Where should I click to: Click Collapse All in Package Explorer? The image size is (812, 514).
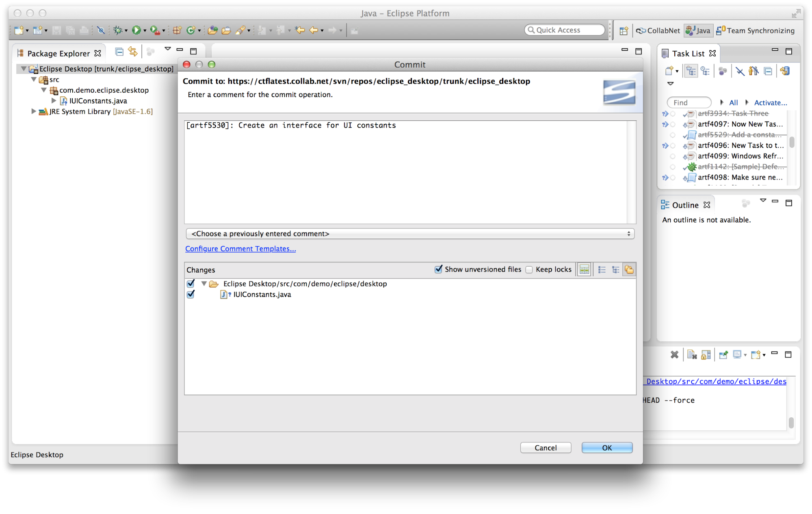click(119, 52)
